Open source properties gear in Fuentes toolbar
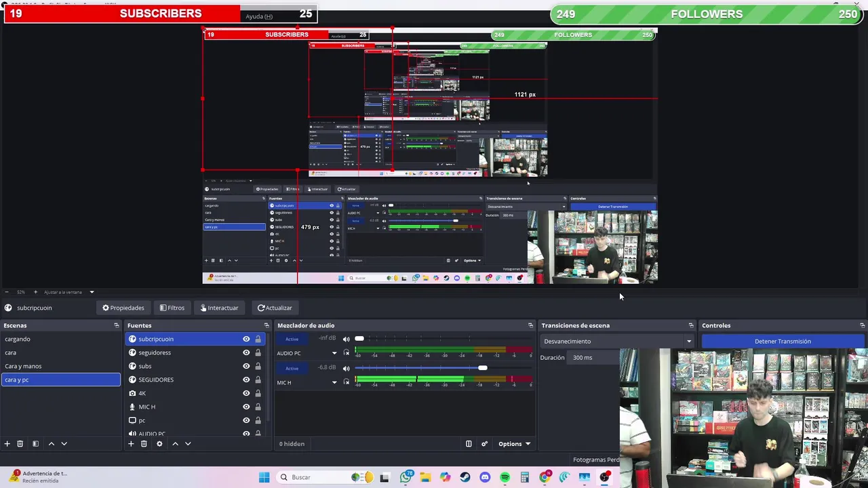868x488 pixels. [x=159, y=444]
